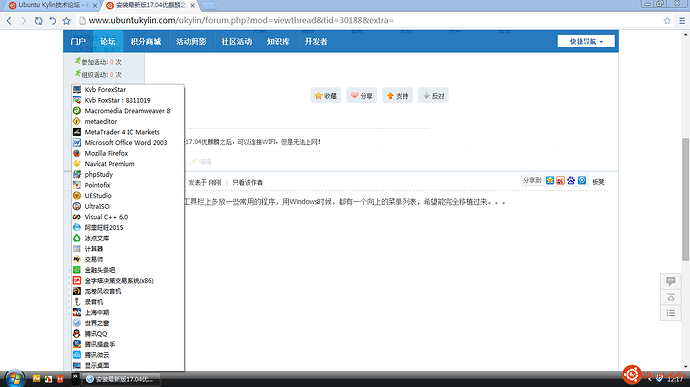Click the quick reply floating button
This screenshot has width=690, height=387.
point(671,281)
